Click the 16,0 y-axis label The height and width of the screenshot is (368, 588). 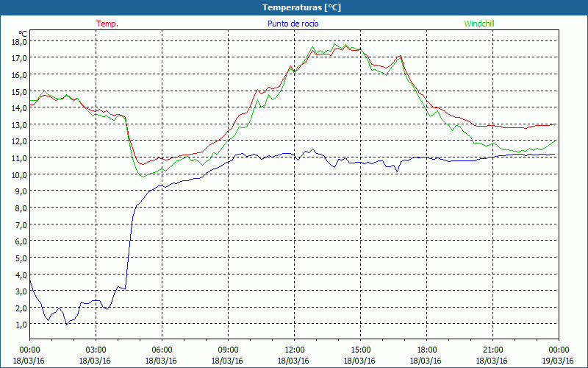pyautogui.click(x=19, y=75)
